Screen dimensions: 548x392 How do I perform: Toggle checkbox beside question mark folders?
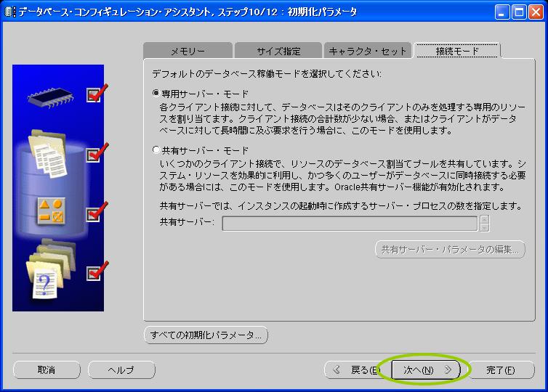point(93,272)
